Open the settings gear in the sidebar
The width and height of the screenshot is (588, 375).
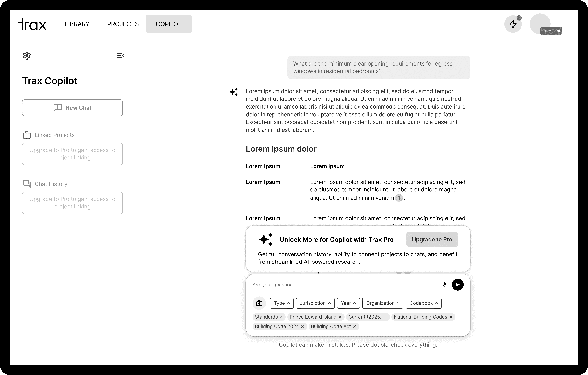point(27,56)
